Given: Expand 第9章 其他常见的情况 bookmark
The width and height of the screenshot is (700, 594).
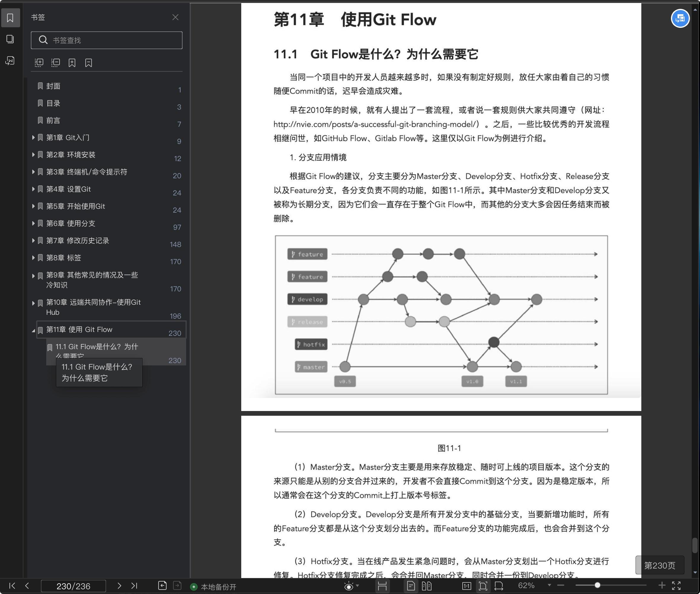Looking at the screenshot, I should tap(33, 276).
